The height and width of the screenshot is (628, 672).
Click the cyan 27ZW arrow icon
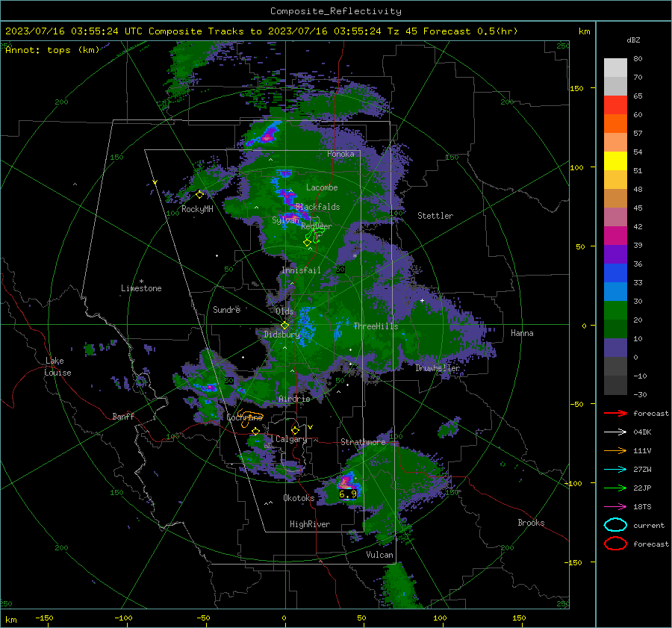point(615,470)
